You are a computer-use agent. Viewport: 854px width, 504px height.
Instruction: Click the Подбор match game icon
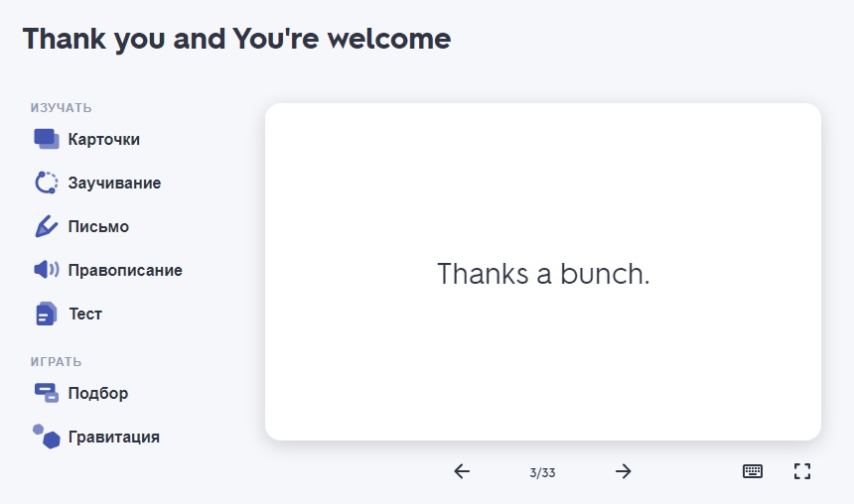coord(47,393)
